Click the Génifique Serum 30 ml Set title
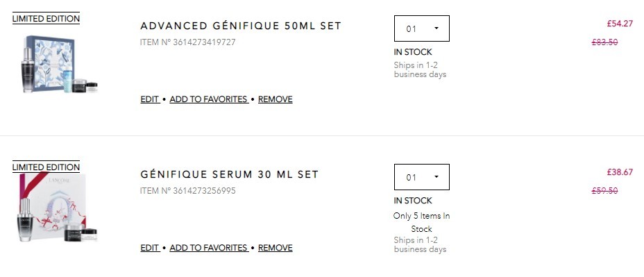 229,174
